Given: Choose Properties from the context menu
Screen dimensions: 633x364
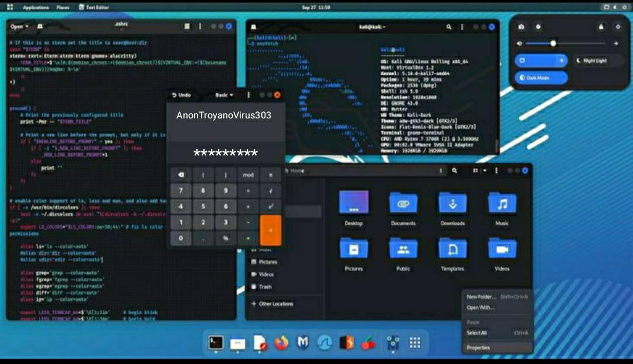Looking at the screenshot, I should coord(497,348).
